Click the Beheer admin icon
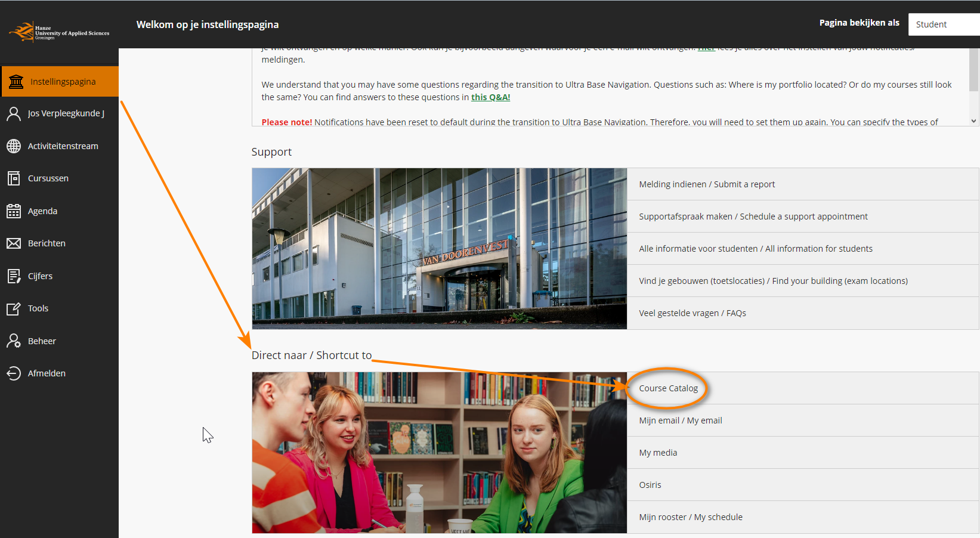This screenshot has width=980, height=538. (14, 341)
